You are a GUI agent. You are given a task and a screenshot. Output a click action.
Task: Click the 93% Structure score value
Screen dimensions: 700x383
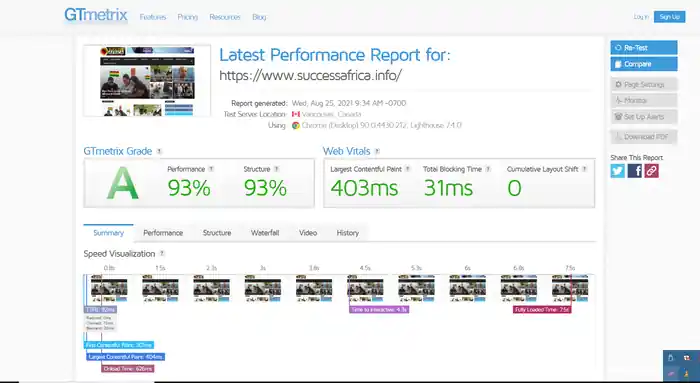coord(265,187)
